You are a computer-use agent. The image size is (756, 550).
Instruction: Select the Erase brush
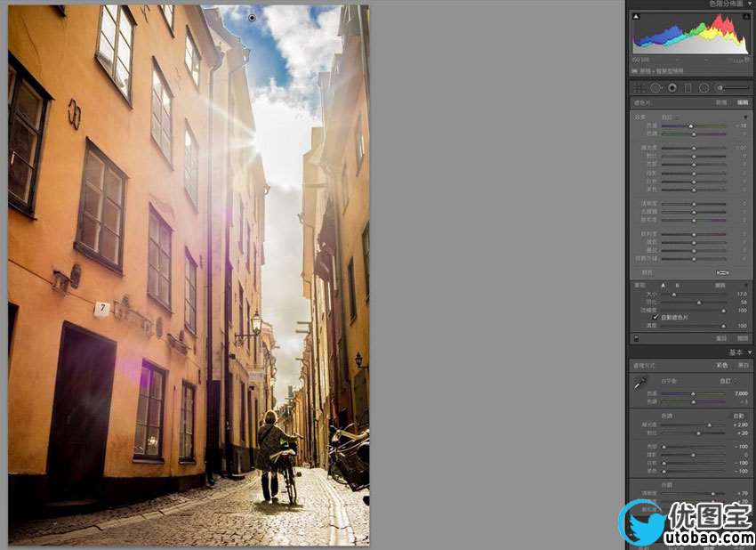pyautogui.click(x=720, y=286)
